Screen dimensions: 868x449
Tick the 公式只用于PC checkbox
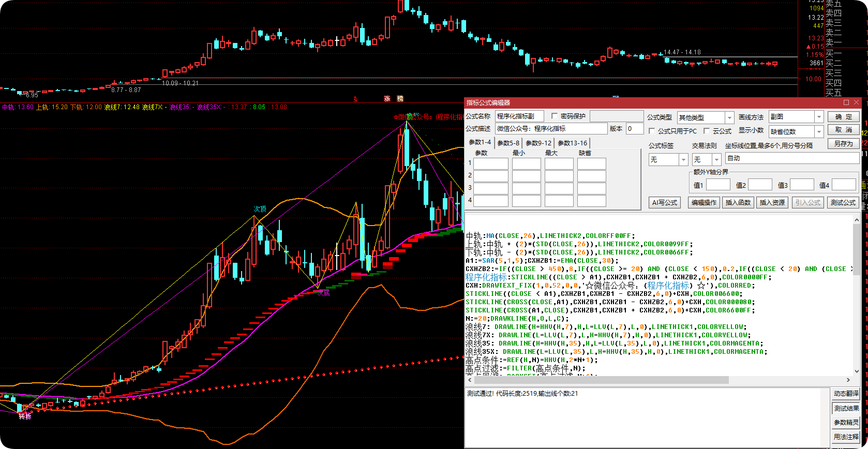(652, 131)
